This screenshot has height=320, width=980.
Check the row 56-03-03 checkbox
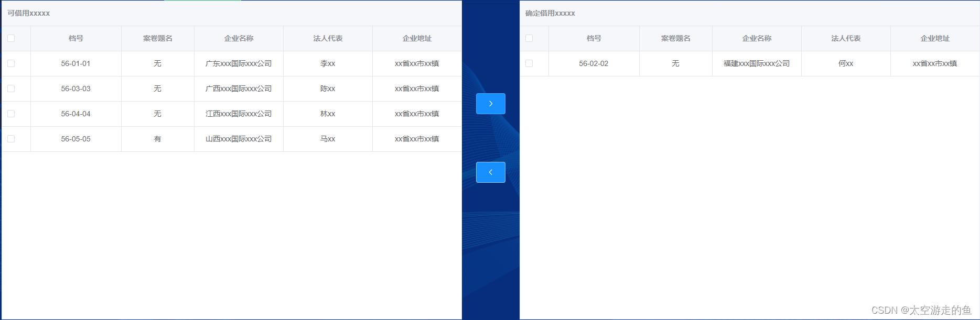(x=11, y=89)
